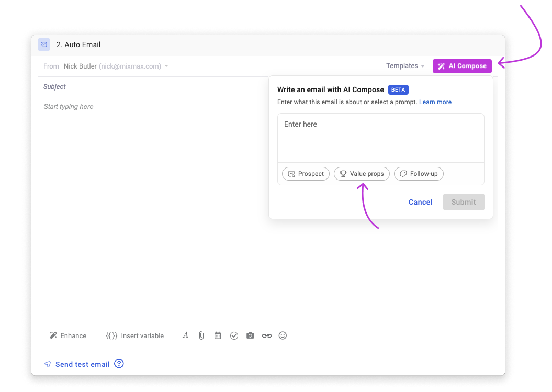Insert a variable using the {{}} icon
Screen dimensions: 552x392
click(x=111, y=335)
